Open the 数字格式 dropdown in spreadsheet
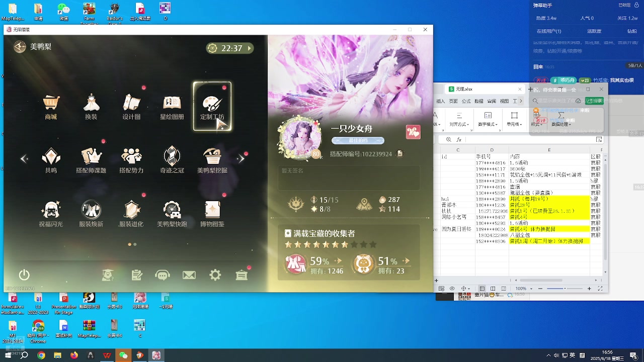Image resolution: width=644 pixels, height=362 pixels. coord(488,124)
